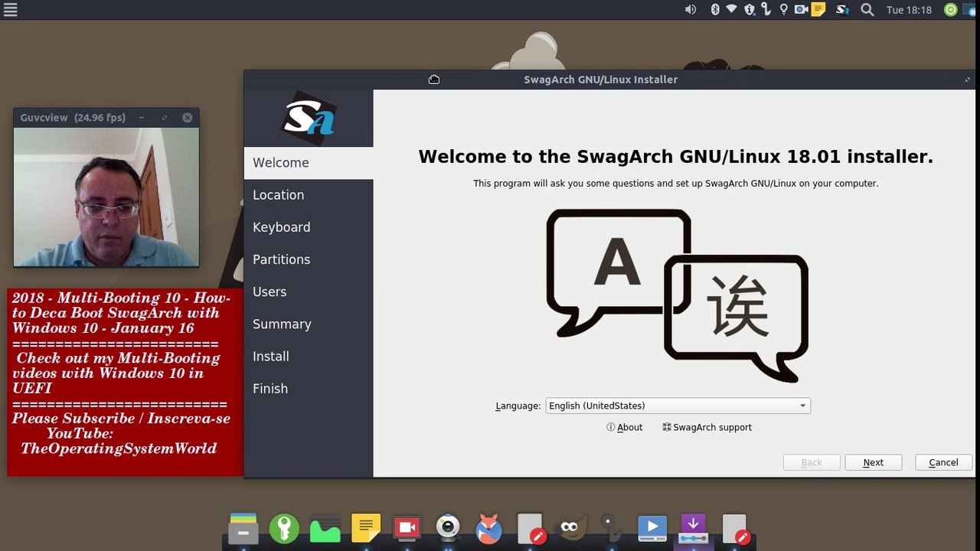Open the yellow notes dock icon

[x=366, y=527]
